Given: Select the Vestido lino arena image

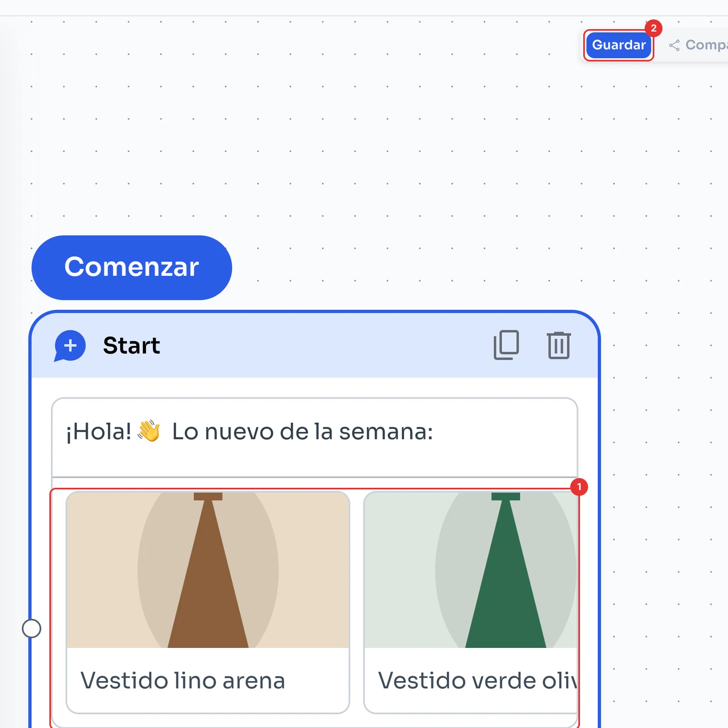Looking at the screenshot, I should click(208, 570).
